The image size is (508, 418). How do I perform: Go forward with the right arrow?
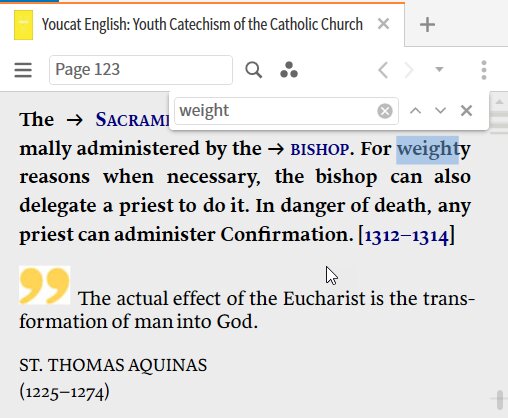409,70
